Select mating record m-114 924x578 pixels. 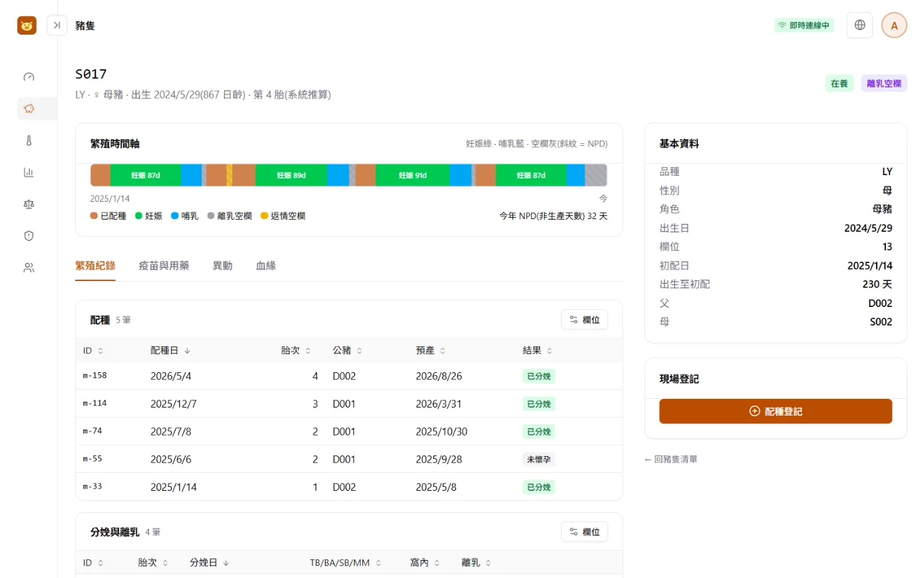349,404
